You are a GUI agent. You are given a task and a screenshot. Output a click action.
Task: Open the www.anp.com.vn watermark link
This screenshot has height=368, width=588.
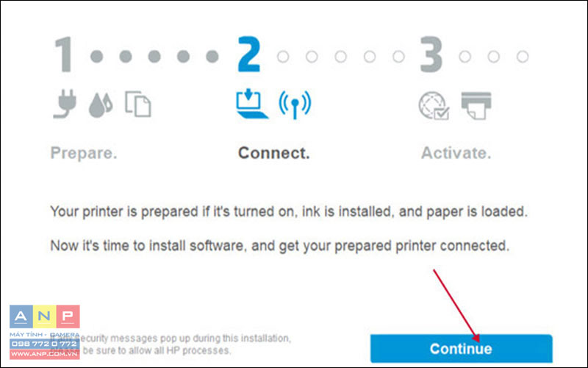coord(45,354)
